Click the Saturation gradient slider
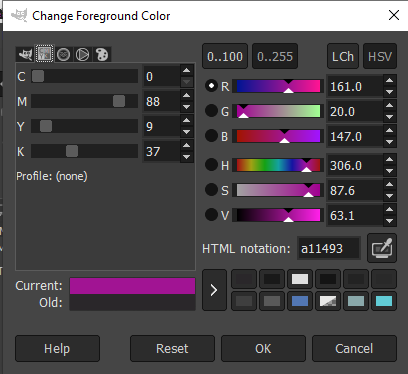 pyautogui.click(x=278, y=190)
